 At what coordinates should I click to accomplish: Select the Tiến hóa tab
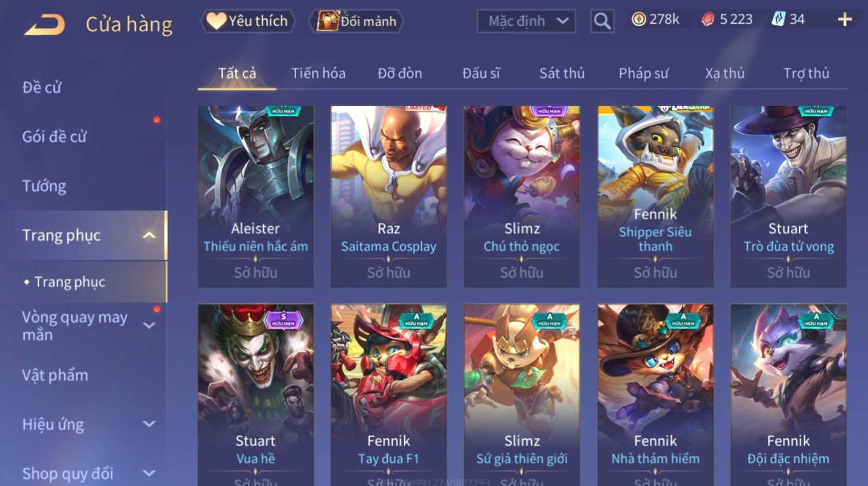318,73
